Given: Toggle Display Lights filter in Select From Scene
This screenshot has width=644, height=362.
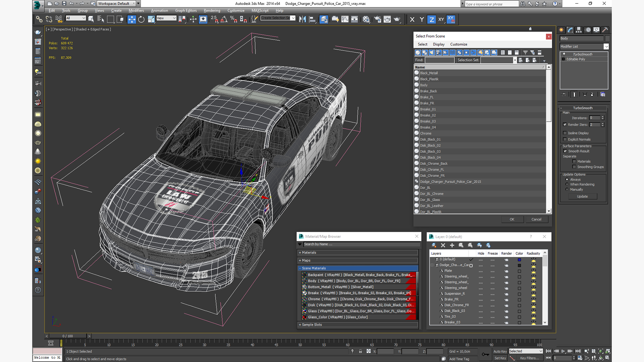Looking at the screenshot, I should pyautogui.click(x=432, y=53).
